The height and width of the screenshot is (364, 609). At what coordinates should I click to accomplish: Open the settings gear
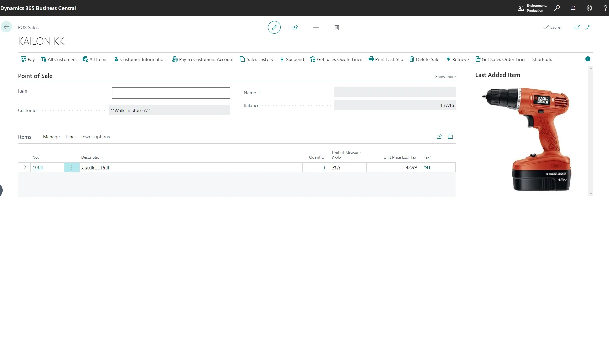pos(589,8)
